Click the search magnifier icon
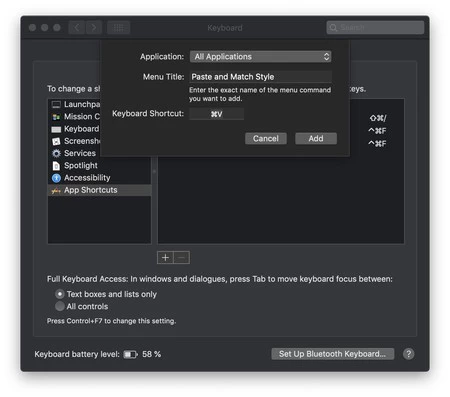 [333, 27]
